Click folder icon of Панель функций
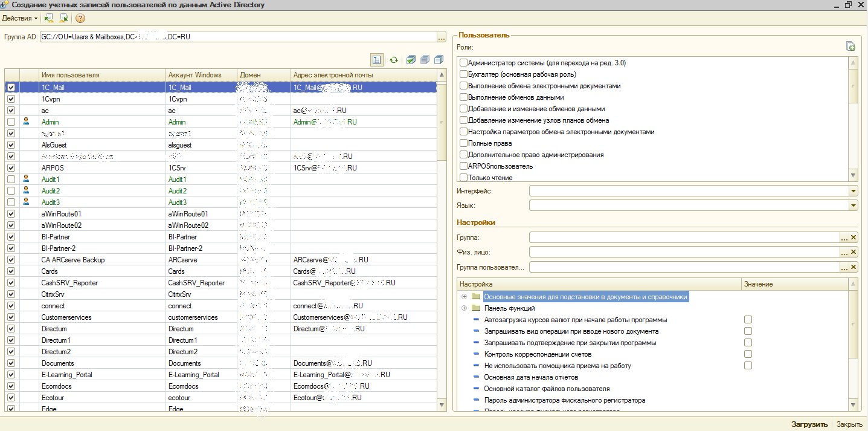Image resolution: width=868 pixels, height=431 pixels. 476,308
